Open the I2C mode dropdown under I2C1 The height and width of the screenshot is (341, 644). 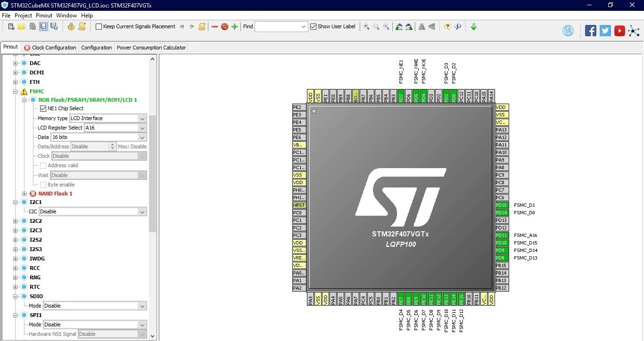[142, 211]
